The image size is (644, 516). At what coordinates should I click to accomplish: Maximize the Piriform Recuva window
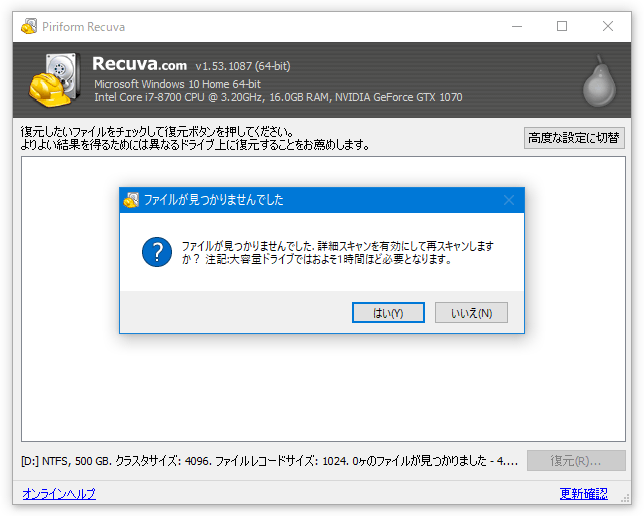point(562,27)
